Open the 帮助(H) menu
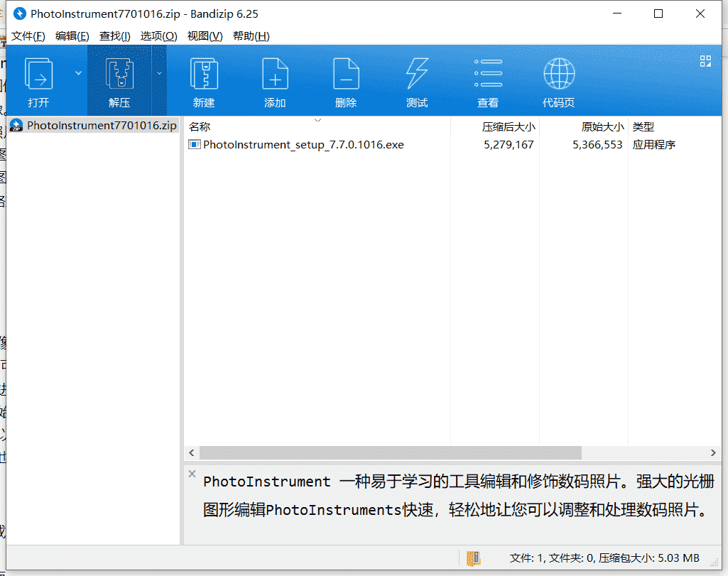 [251, 36]
